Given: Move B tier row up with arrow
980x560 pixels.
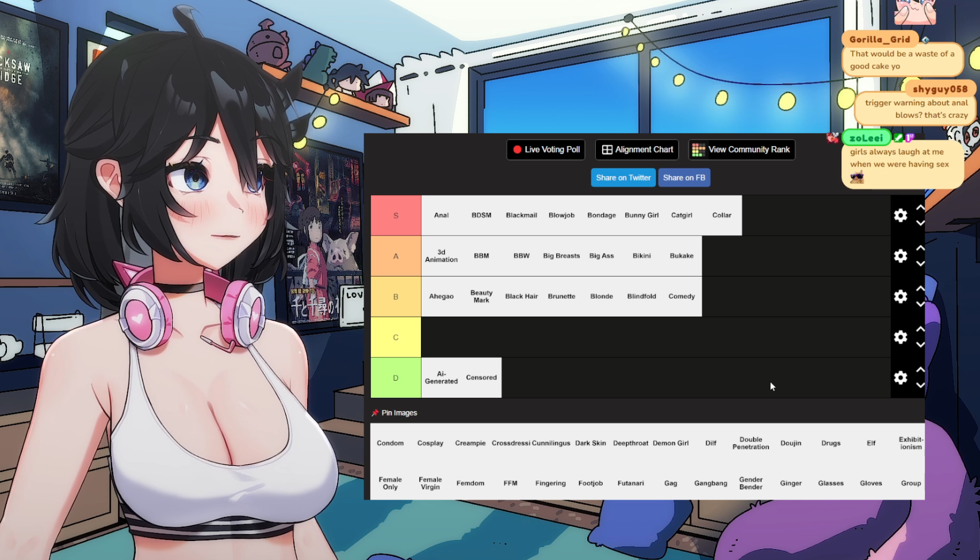Looking at the screenshot, I should click(920, 289).
